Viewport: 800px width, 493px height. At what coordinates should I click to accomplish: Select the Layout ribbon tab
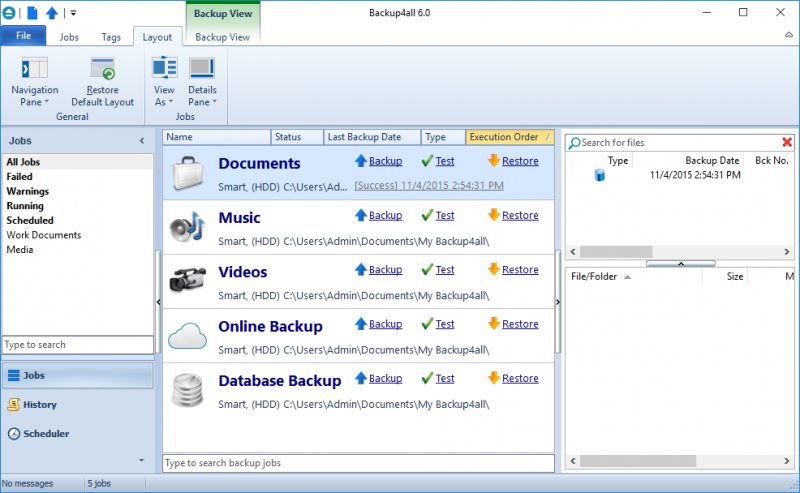coord(157,37)
